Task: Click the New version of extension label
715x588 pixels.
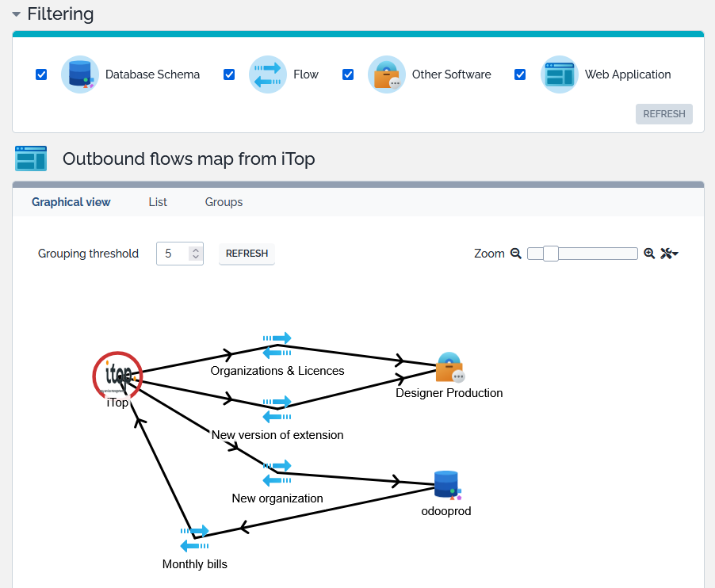Action: (x=277, y=435)
